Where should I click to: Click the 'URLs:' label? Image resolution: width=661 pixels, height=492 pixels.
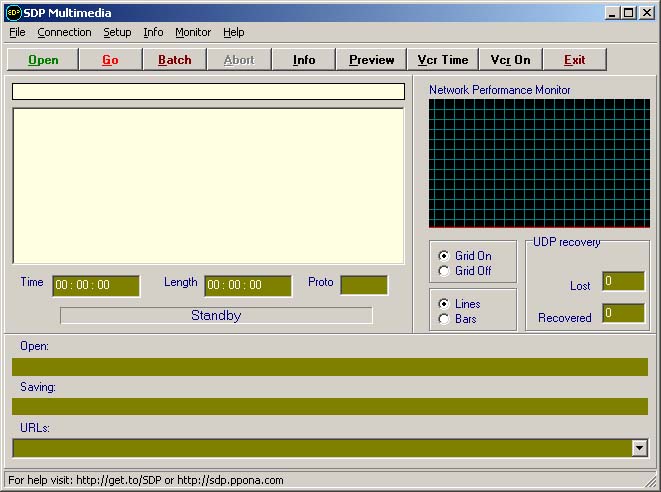[x=35, y=427]
